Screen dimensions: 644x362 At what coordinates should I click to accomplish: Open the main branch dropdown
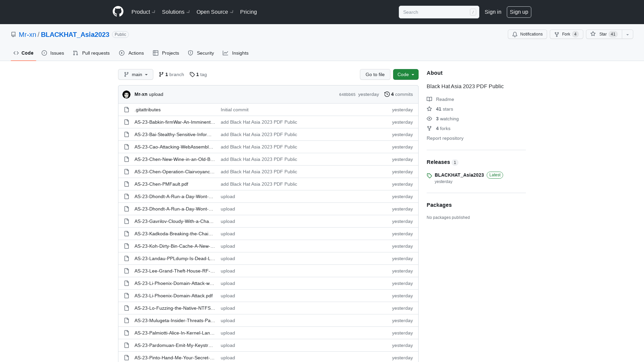pyautogui.click(x=136, y=74)
